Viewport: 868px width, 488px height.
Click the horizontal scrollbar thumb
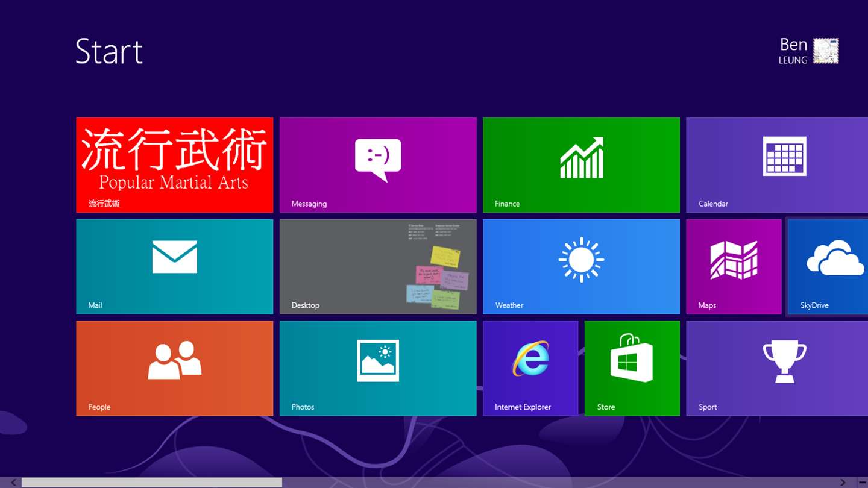(x=152, y=483)
